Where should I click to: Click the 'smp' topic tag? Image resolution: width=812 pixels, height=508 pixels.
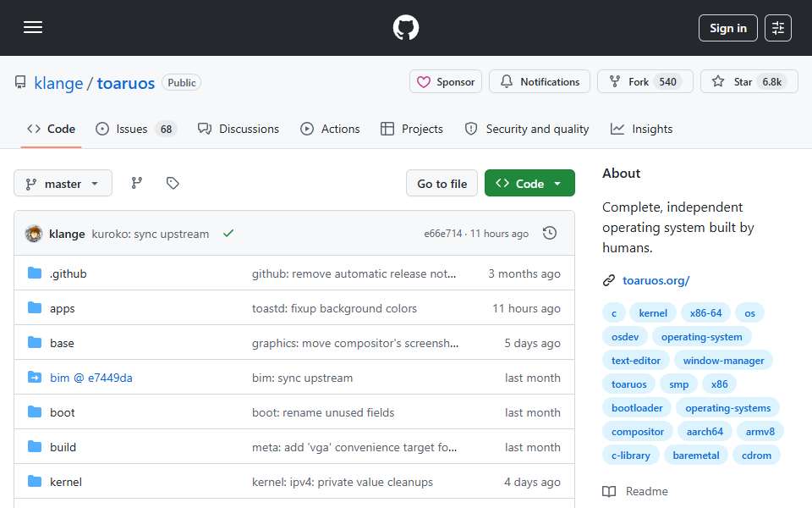679,384
